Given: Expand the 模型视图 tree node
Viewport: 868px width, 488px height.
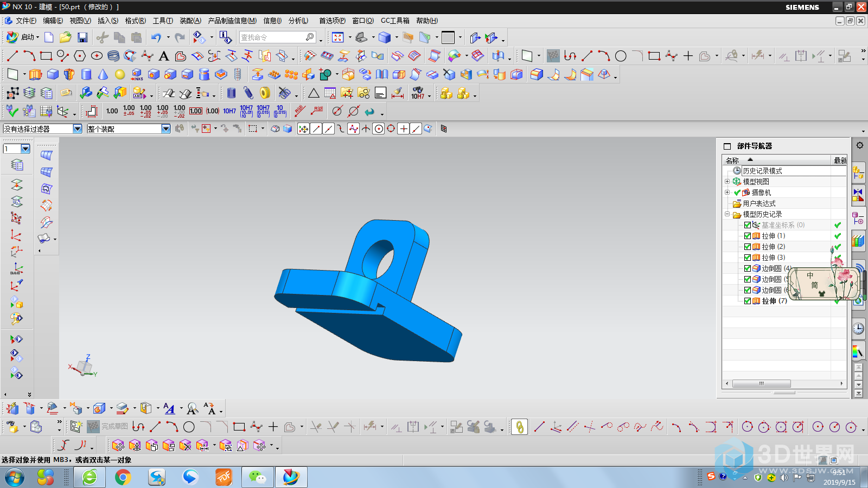Looking at the screenshot, I should [x=727, y=182].
